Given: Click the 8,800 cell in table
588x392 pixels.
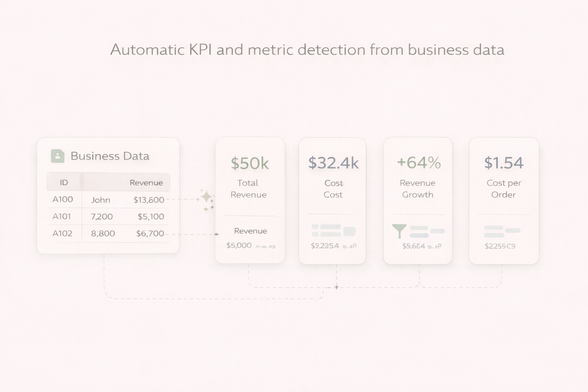Looking at the screenshot, I should pos(103,233).
